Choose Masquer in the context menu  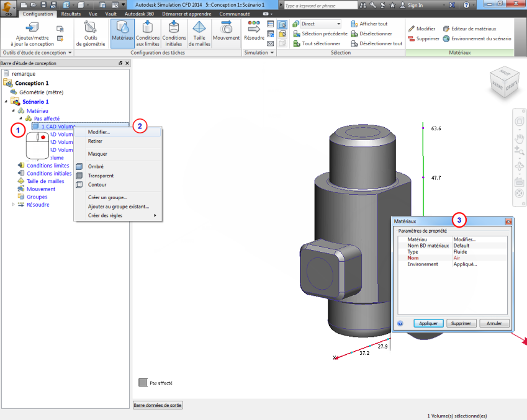(118, 154)
